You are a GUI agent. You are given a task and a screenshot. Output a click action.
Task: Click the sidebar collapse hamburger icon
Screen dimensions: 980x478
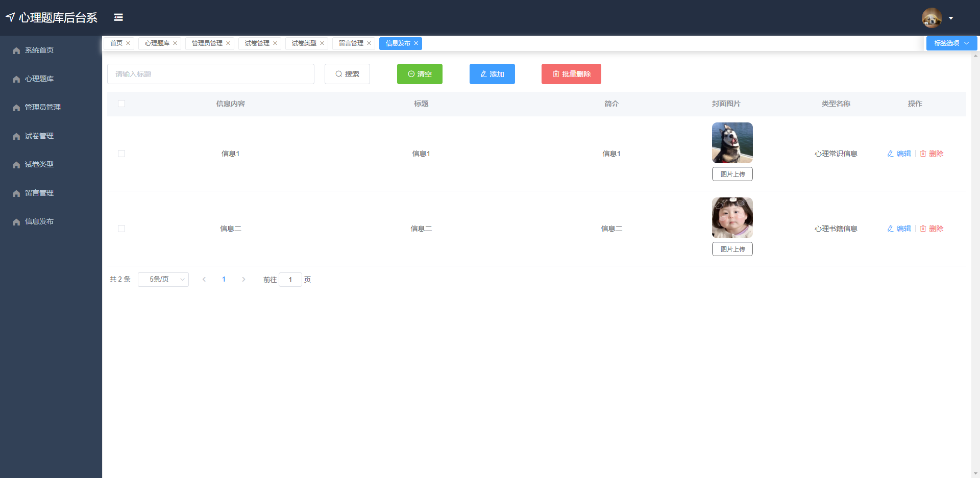118,17
